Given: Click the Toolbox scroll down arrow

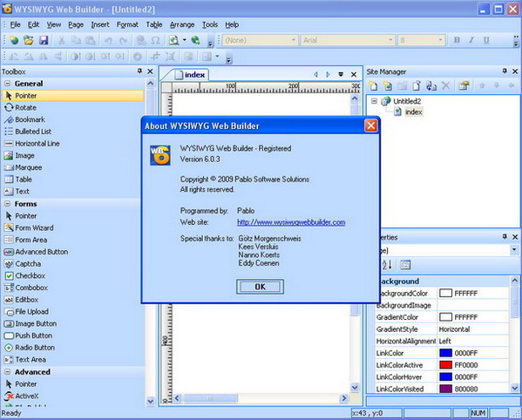Looking at the screenshot, I should (151, 401).
